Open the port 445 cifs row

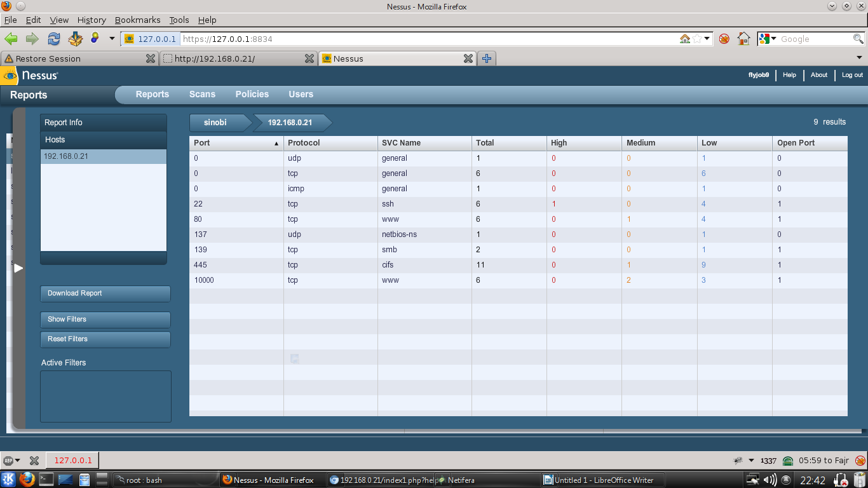[519, 265]
